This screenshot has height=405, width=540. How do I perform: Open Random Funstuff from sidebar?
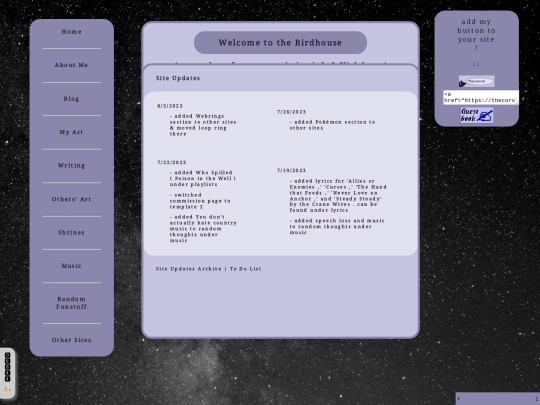point(72,303)
